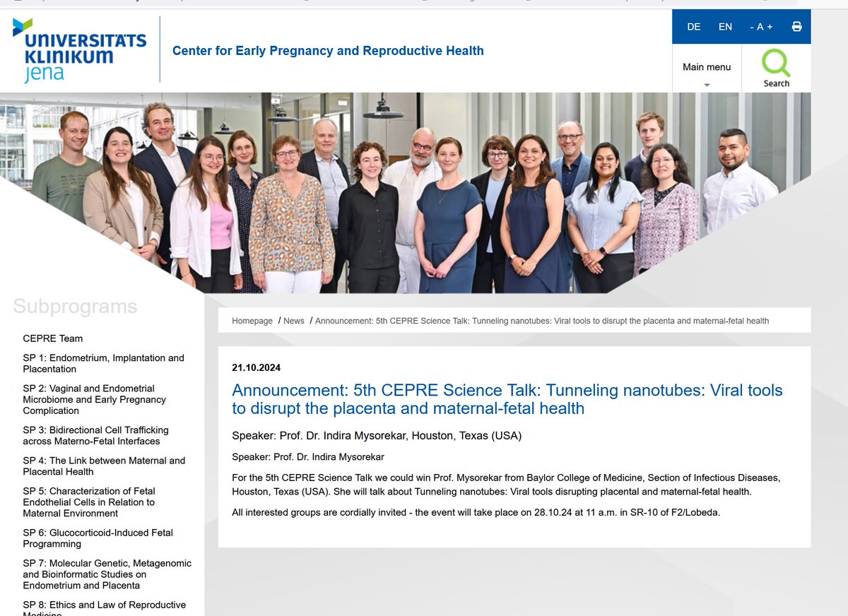Click the printer icon
848x616 pixels.
click(796, 27)
